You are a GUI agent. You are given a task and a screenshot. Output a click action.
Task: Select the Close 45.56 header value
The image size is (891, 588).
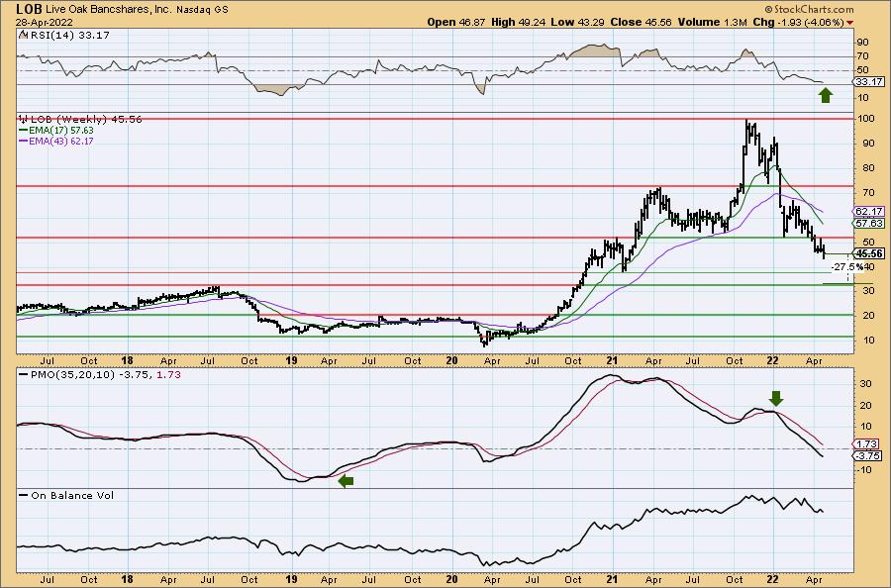coord(641,22)
